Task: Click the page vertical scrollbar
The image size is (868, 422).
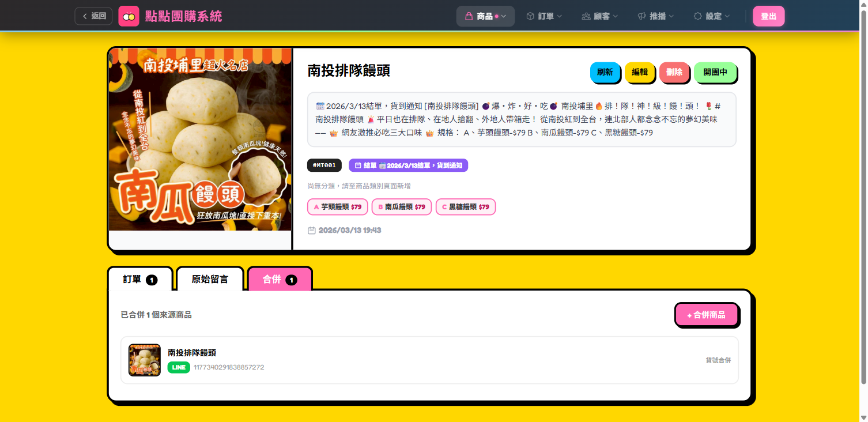Action: click(863, 196)
